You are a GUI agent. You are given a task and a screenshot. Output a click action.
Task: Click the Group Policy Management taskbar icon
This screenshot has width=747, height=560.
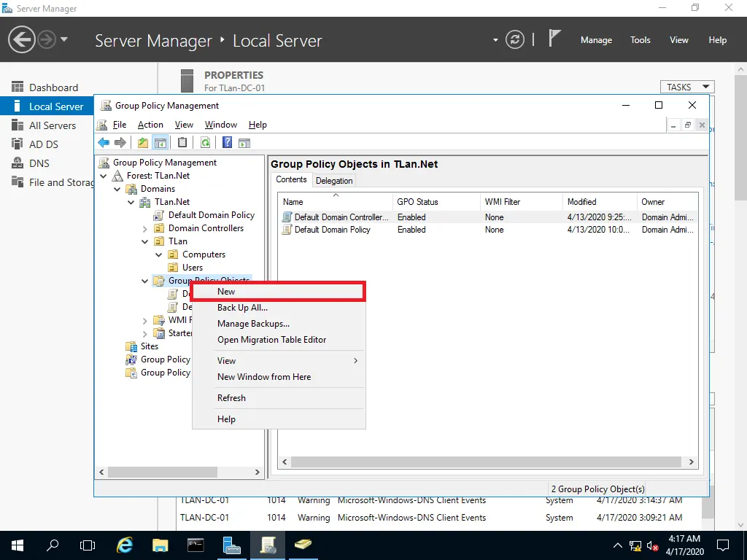coord(268,545)
